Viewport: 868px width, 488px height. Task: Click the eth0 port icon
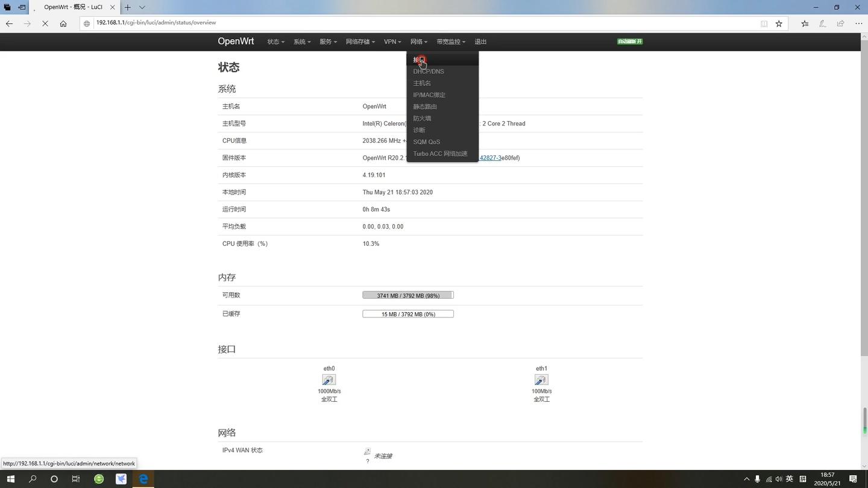tap(329, 380)
